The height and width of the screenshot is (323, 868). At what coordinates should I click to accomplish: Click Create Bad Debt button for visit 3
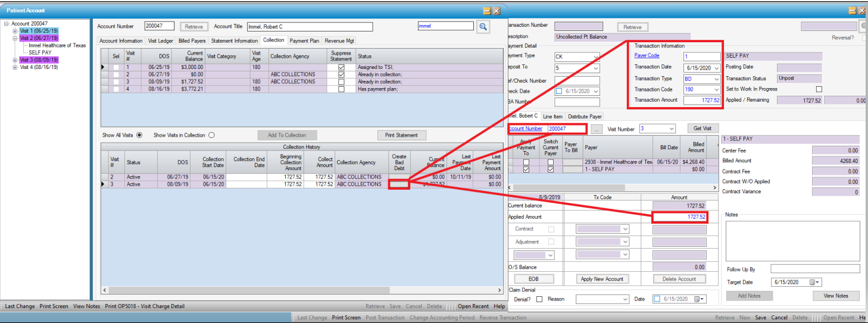pyautogui.click(x=399, y=184)
